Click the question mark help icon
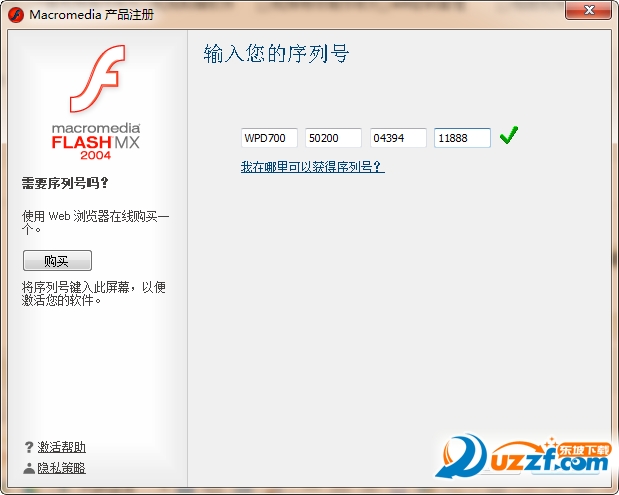Image resolution: width=619 pixels, height=495 pixels. pos(29,447)
